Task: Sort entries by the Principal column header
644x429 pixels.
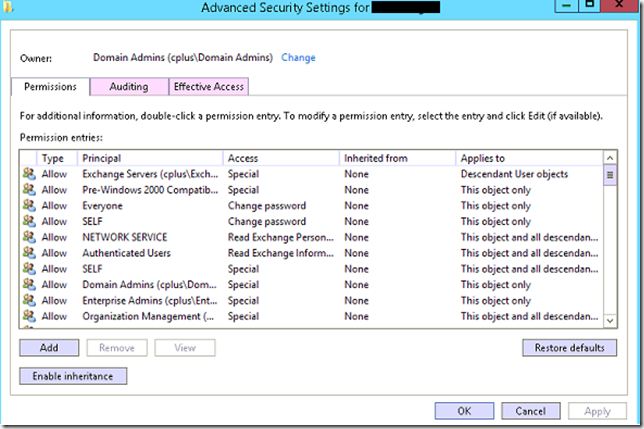Action: point(150,158)
